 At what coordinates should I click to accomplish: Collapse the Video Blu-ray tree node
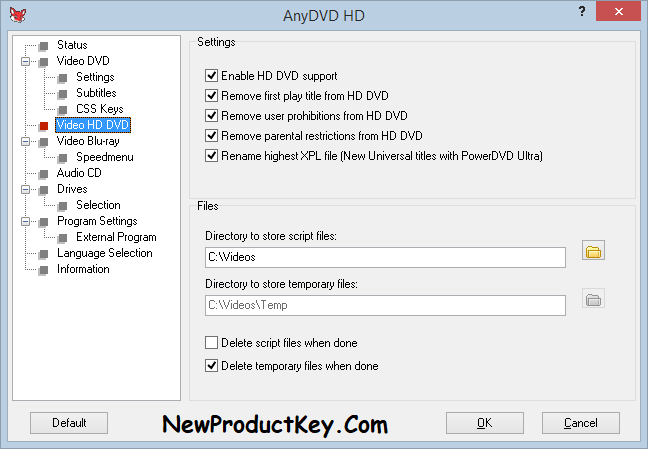tap(24, 141)
